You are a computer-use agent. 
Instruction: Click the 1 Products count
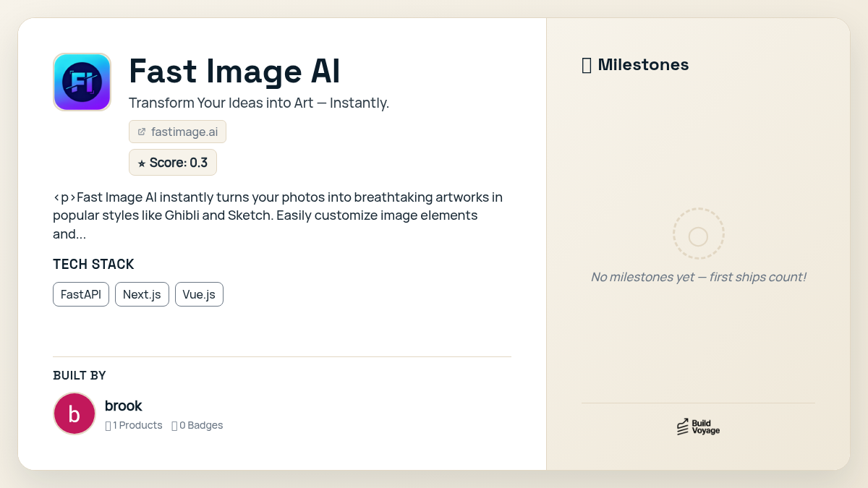[134, 425]
